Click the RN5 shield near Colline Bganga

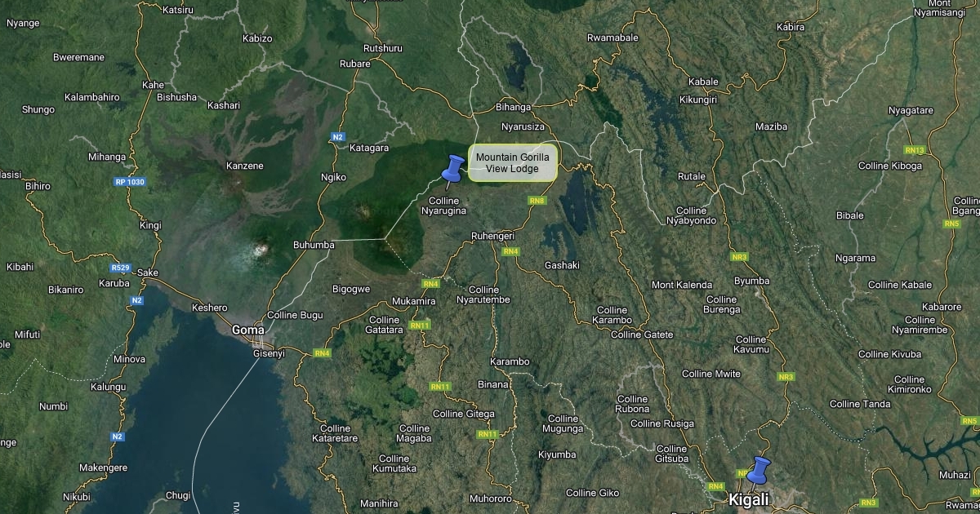(x=951, y=224)
